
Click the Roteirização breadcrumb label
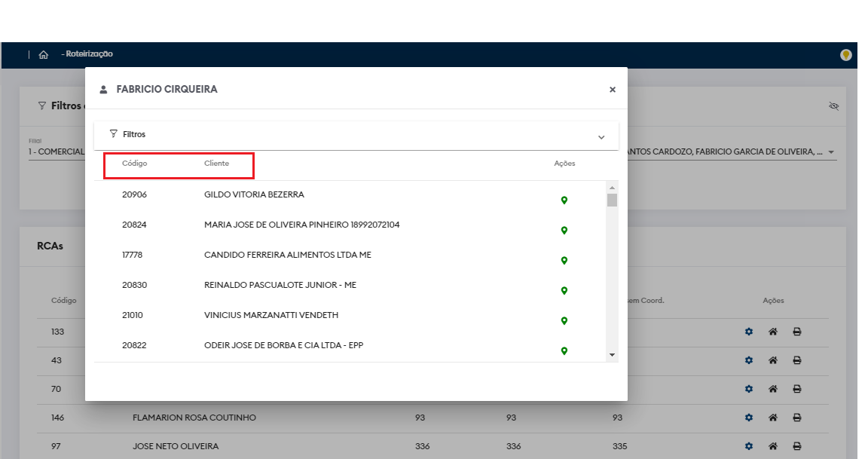coord(90,54)
